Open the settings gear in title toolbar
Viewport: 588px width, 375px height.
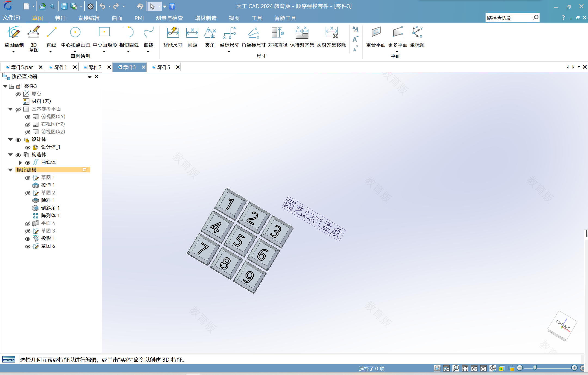pyautogui.click(x=90, y=6)
